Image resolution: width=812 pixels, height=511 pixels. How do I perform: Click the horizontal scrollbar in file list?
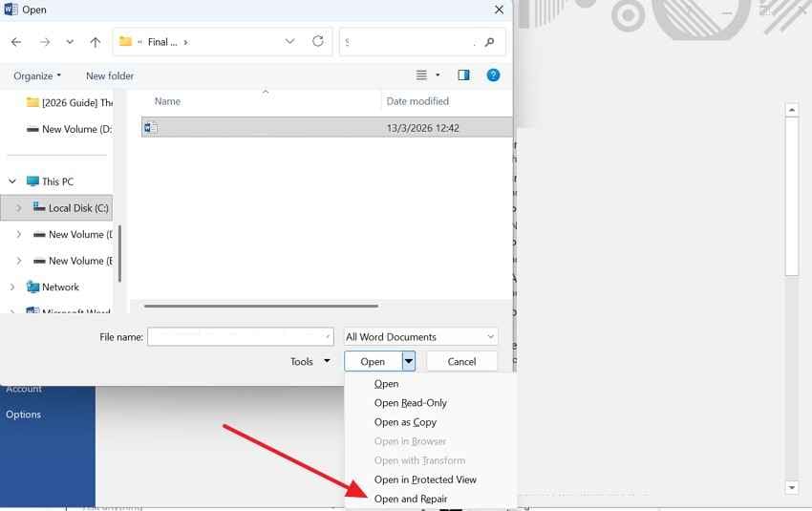[x=261, y=306]
